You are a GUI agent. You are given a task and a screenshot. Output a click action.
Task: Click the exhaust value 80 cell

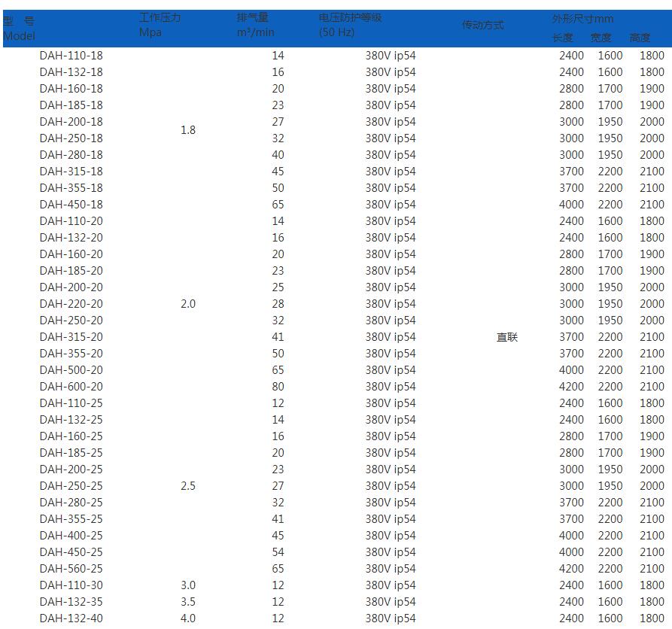click(x=278, y=387)
